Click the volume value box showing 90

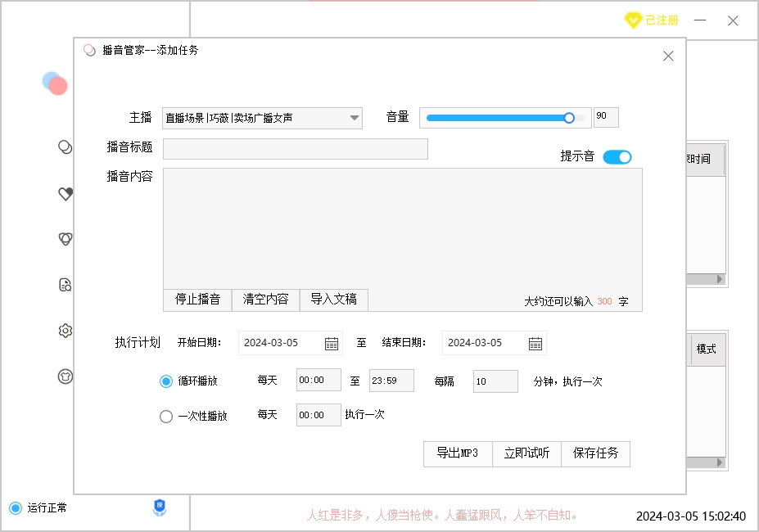click(x=606, y=117)
